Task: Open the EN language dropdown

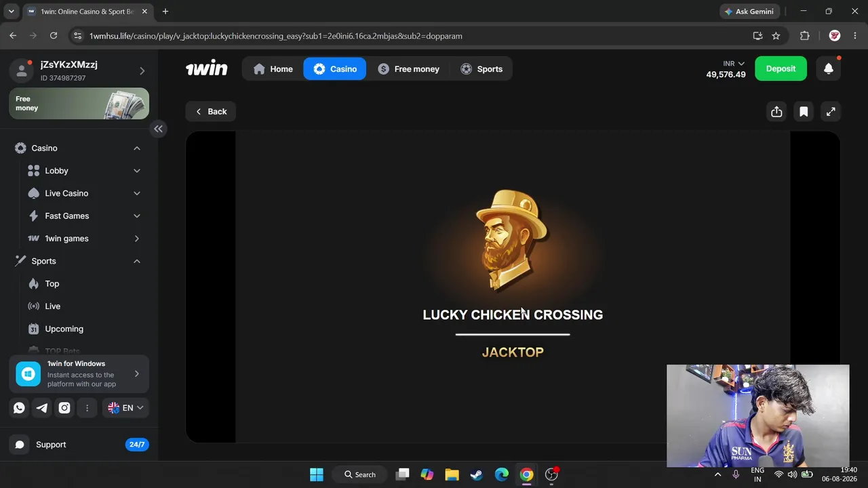Action: (126, 408)
